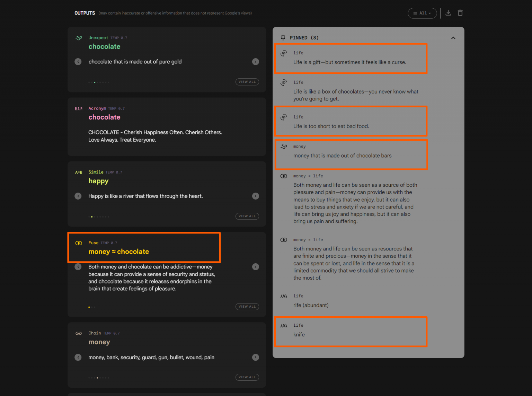Click VIEW ALL on the Unexpect chocolate card
This screenshot has height=396, width=532.
(x=247, y=82)
